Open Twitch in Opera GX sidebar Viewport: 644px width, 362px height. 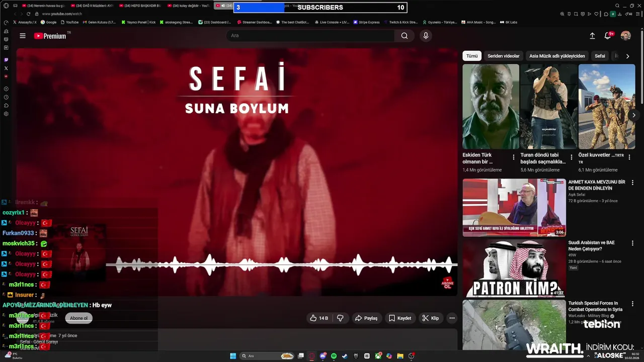click(6, 59)
